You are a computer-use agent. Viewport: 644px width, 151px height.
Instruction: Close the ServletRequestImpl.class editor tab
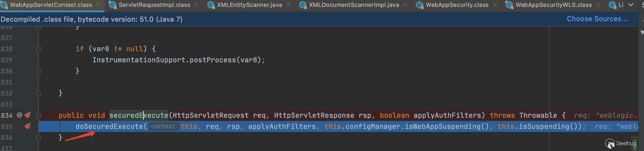[x=197, y=5]
